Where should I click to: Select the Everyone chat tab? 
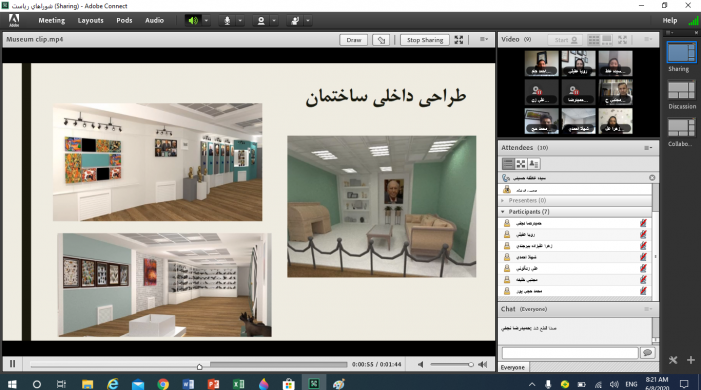513,367
